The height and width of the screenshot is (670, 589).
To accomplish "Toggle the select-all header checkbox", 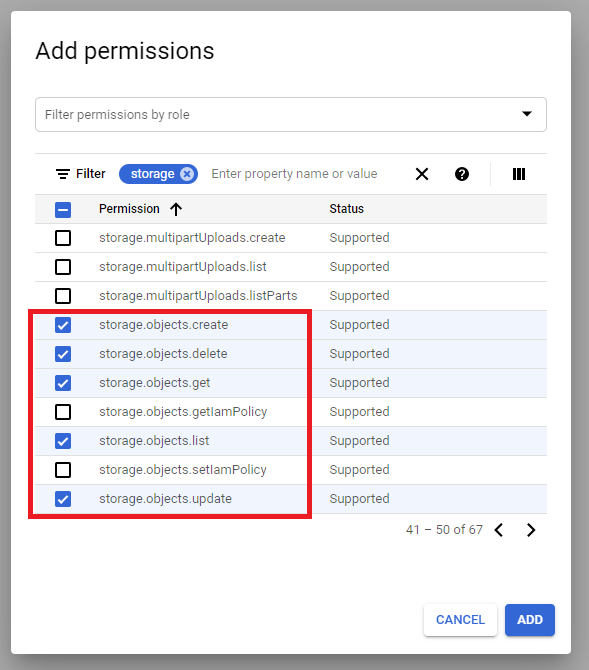I will click(63, 210).
